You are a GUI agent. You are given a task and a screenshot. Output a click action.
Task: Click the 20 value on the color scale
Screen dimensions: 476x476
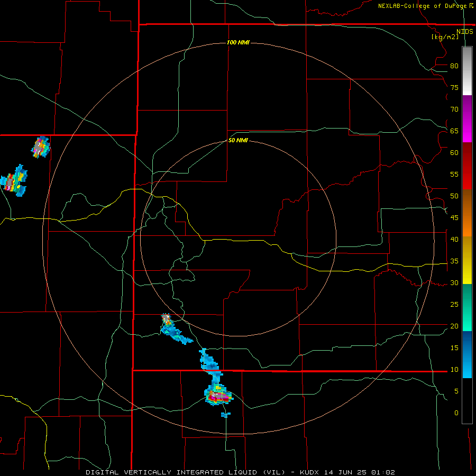tap(454, 326)
